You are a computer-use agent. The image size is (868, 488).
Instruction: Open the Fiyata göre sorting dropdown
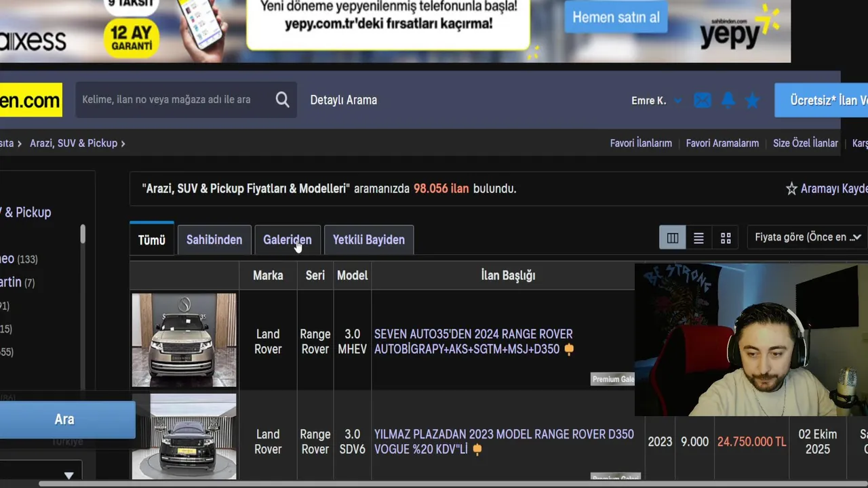pos(807,237)
